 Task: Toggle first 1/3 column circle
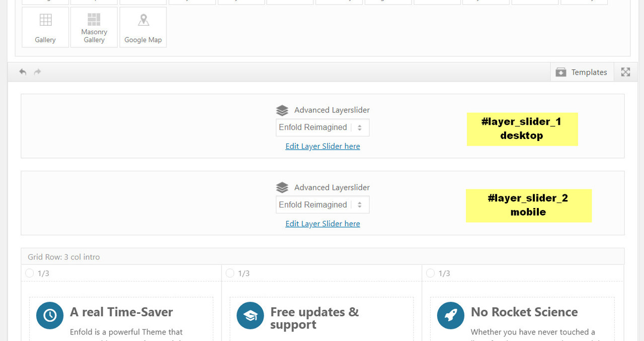click(x=29, y=273)
